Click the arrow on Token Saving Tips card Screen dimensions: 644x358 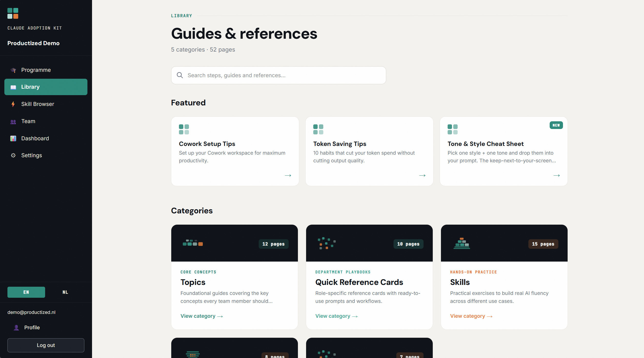point(422,175)
